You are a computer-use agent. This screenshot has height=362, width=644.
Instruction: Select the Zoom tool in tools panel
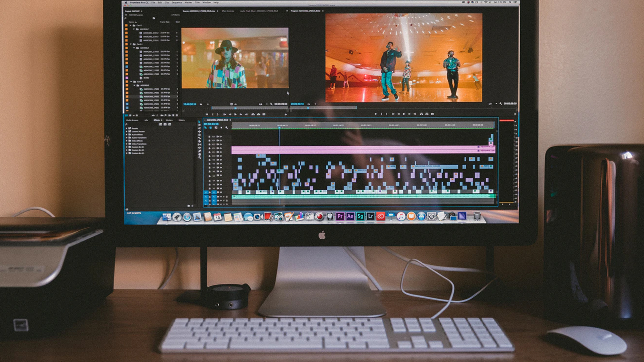(x=200, y=157)
